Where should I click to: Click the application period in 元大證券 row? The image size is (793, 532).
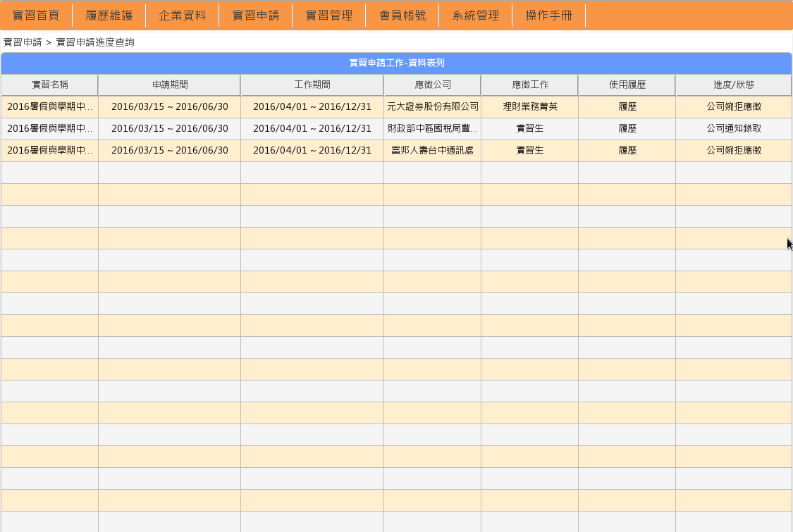tap(169, 106)
